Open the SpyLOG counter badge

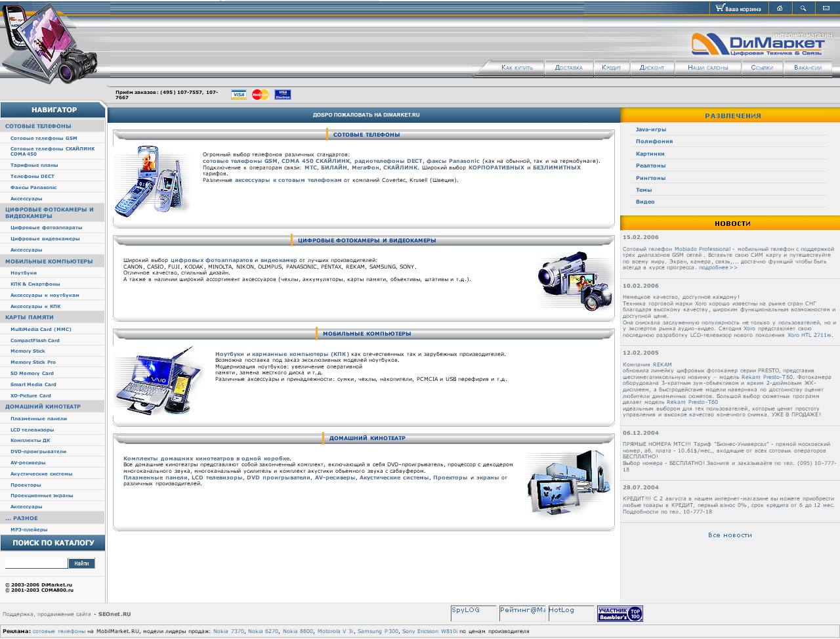coord(473,613)
